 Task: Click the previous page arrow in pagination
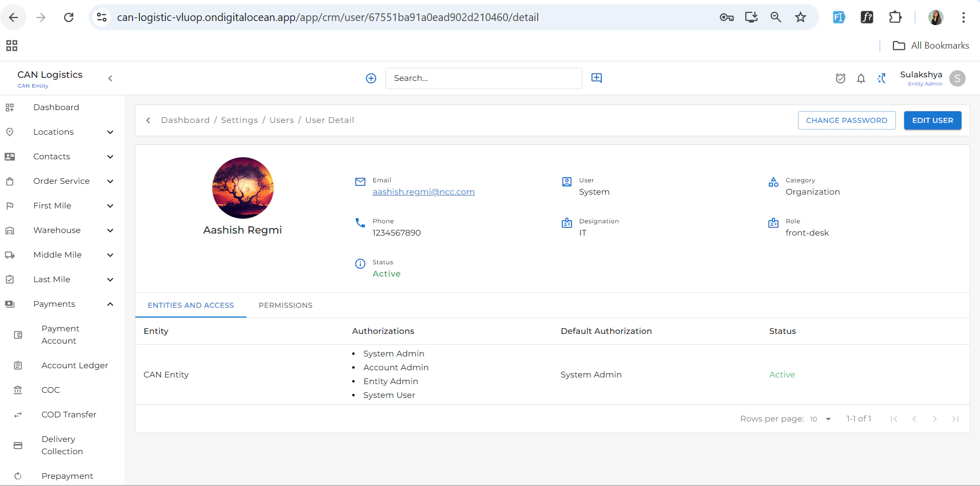(x=914, y=419)
